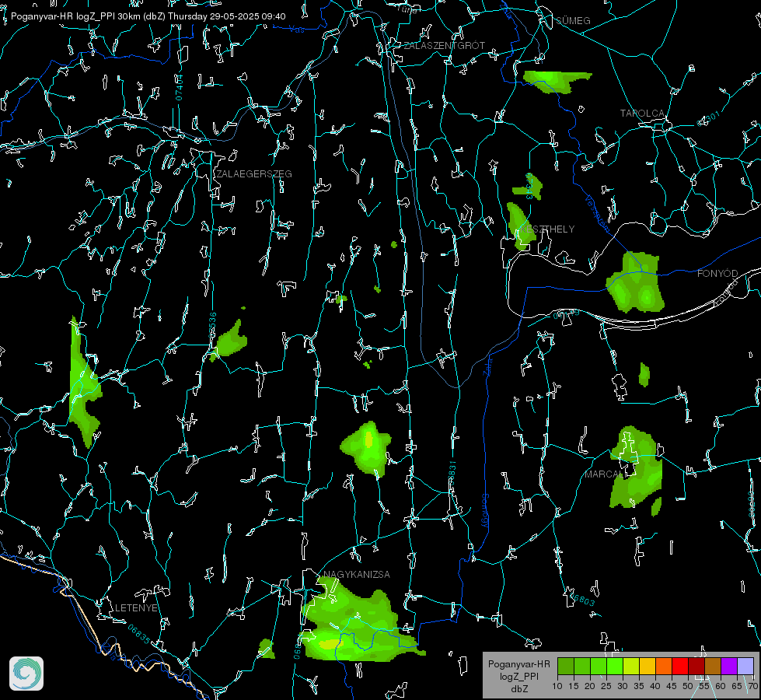Click the NAGYKANIZSA city label

357,574
